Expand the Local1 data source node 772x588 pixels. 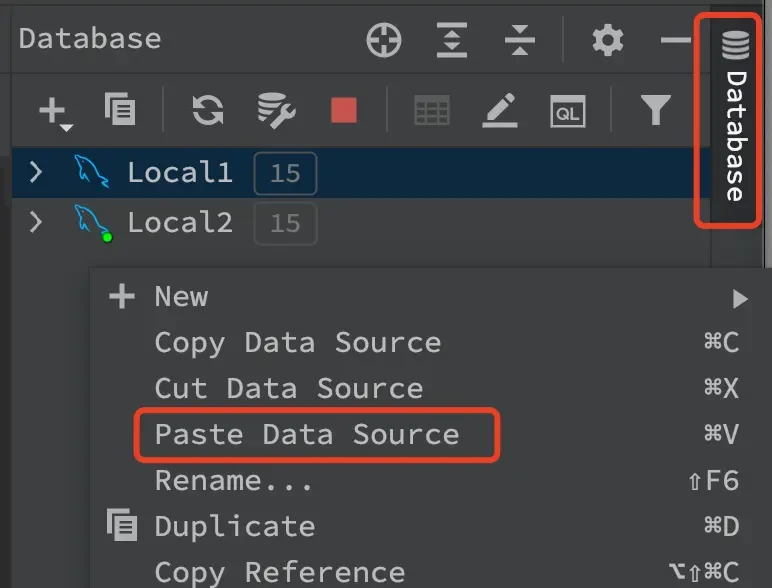point(36,172)
